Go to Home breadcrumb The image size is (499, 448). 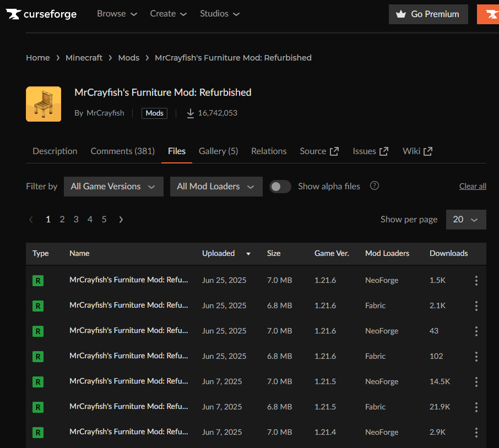pyautogui.click(x=38, y=58)
